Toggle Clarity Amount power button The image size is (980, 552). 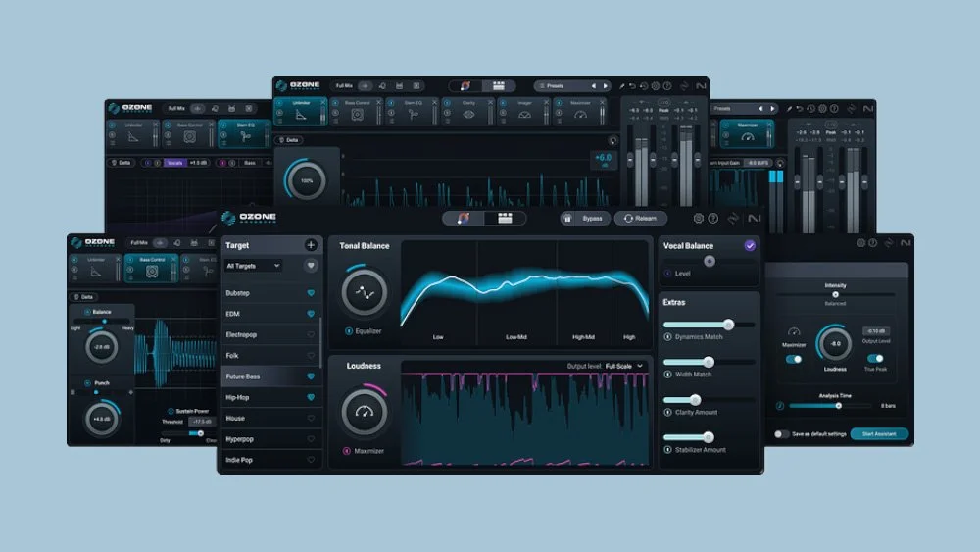click(x=667, y=413)
